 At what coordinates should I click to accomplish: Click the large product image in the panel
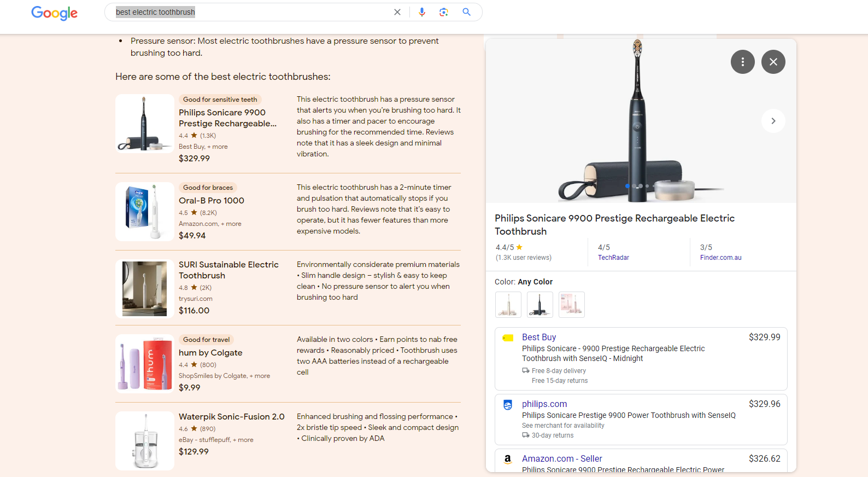(x=641, y=121)
